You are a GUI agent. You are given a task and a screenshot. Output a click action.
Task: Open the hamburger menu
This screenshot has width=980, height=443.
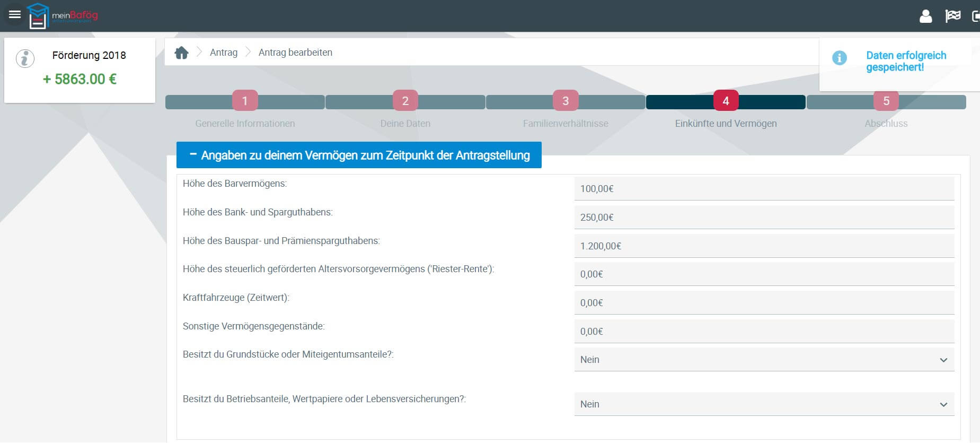pyautogui.click(x=15, y=15)
